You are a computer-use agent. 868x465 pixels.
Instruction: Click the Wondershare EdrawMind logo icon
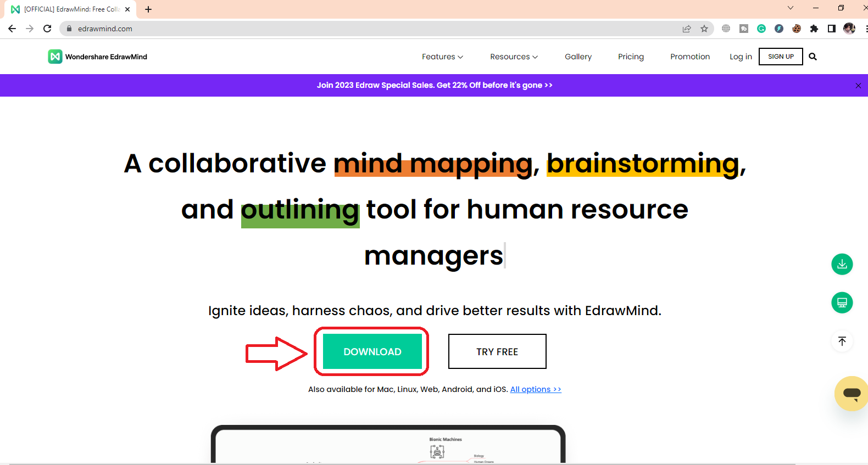pos(55,57)
